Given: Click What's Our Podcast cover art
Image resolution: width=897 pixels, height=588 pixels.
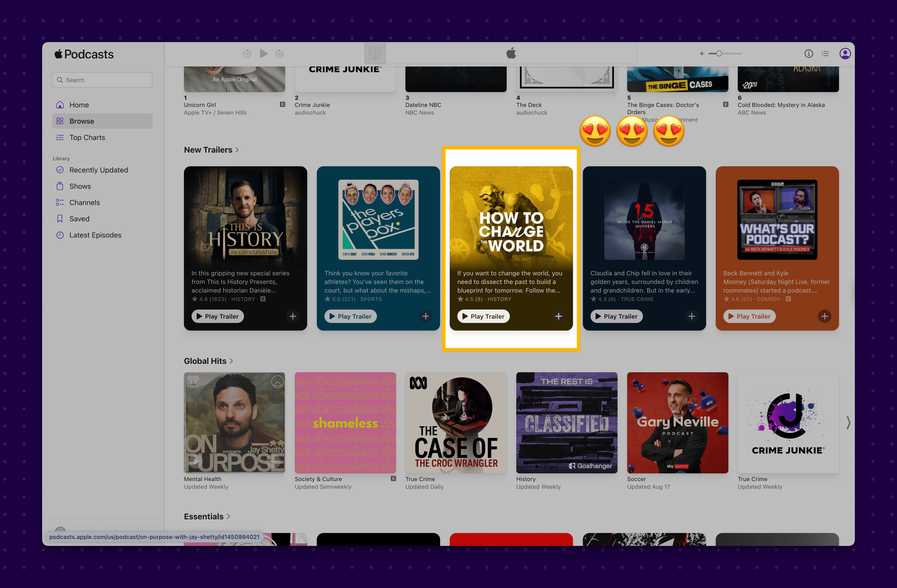Looking at the screenshot, I should (x=777, y=220).
